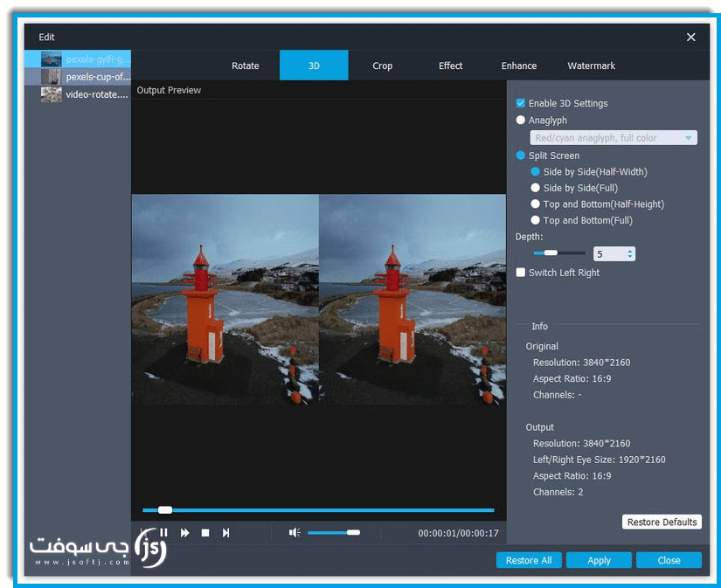Select the Split Screen radio option
The width and height of the screenshot is (721, 588).
(x=521, y=156)
